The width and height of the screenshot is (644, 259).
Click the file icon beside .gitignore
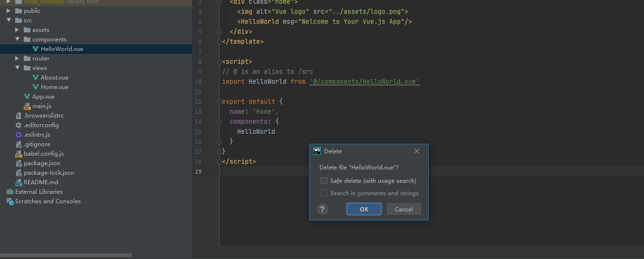click(x=19, y=144)
